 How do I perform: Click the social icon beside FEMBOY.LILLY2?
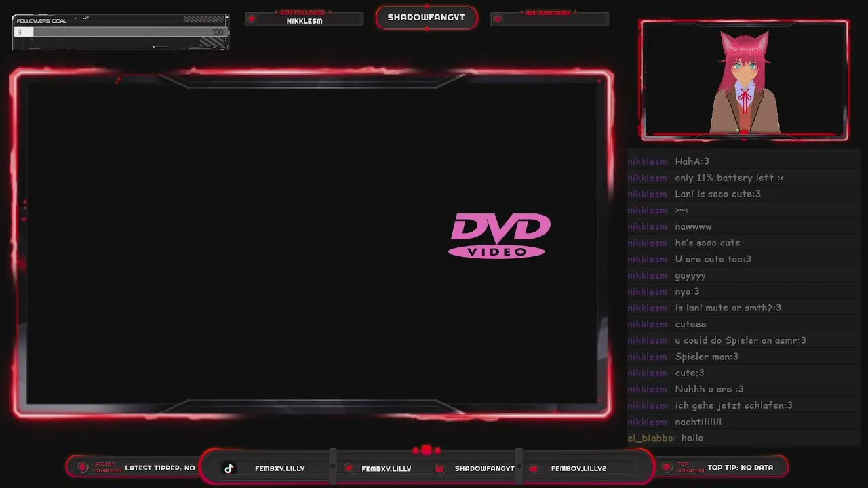(534, 468)
